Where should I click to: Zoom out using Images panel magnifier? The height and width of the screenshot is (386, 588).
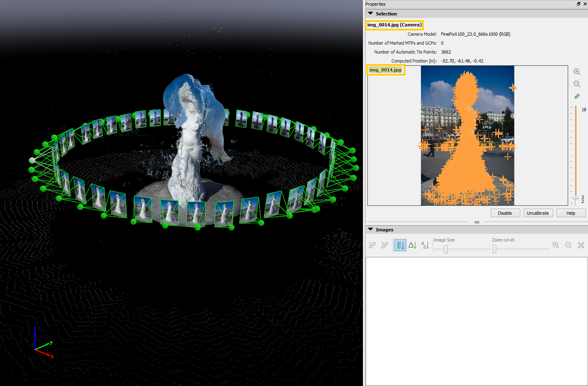[x=568, y=245]
